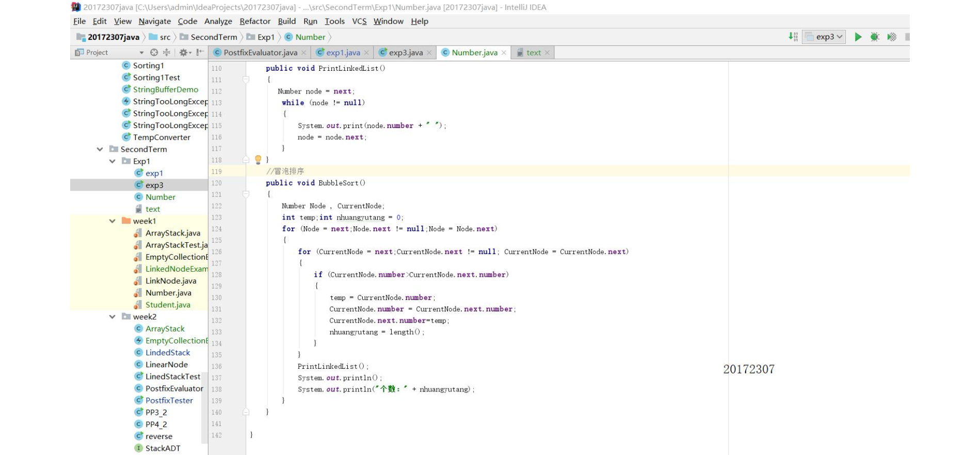Switch to the text editor tab
980x455 pixels.
pyautogui.click(x=533, y=52)
